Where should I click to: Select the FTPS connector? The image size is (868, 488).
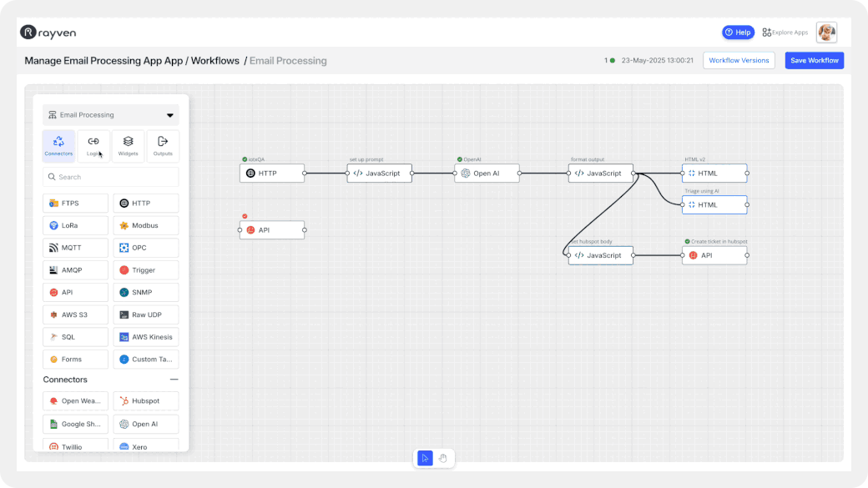tap(75, 203)
